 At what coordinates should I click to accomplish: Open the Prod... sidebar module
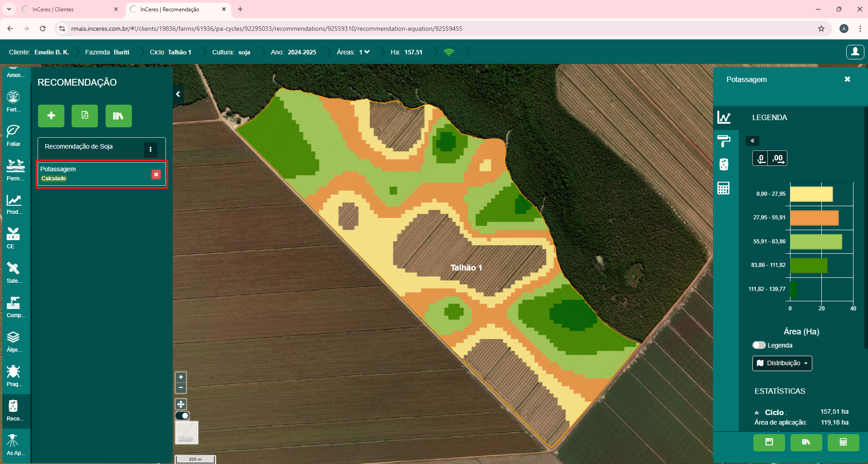point(14,204)
